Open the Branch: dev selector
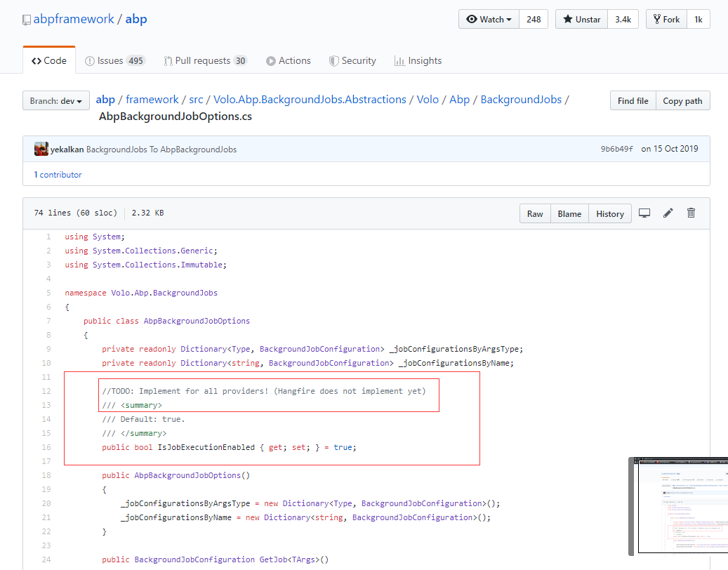This screenshot has width=728, height=570. tap(55, 100)
